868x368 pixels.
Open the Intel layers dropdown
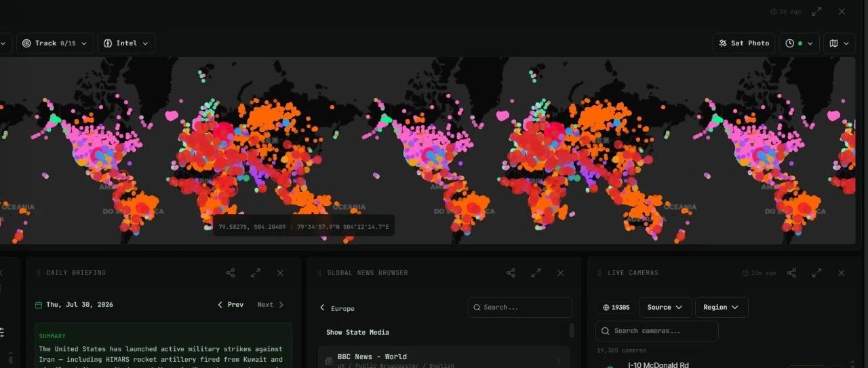(126, 43)
